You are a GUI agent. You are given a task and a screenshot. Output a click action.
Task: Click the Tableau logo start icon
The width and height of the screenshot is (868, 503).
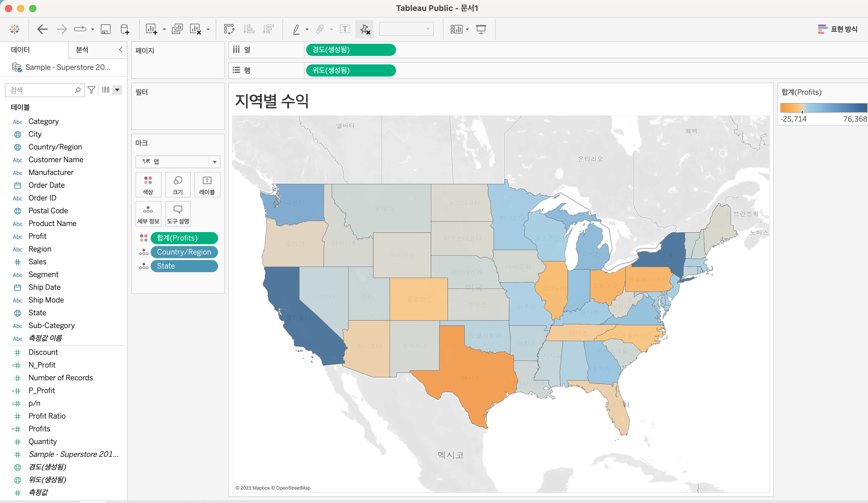[15, 29]
